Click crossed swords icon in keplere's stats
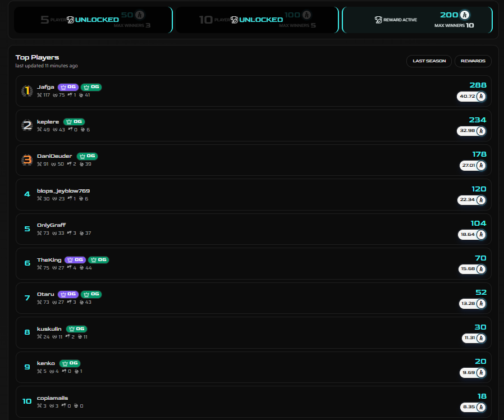The image size is (504, 420). (39, 130)
